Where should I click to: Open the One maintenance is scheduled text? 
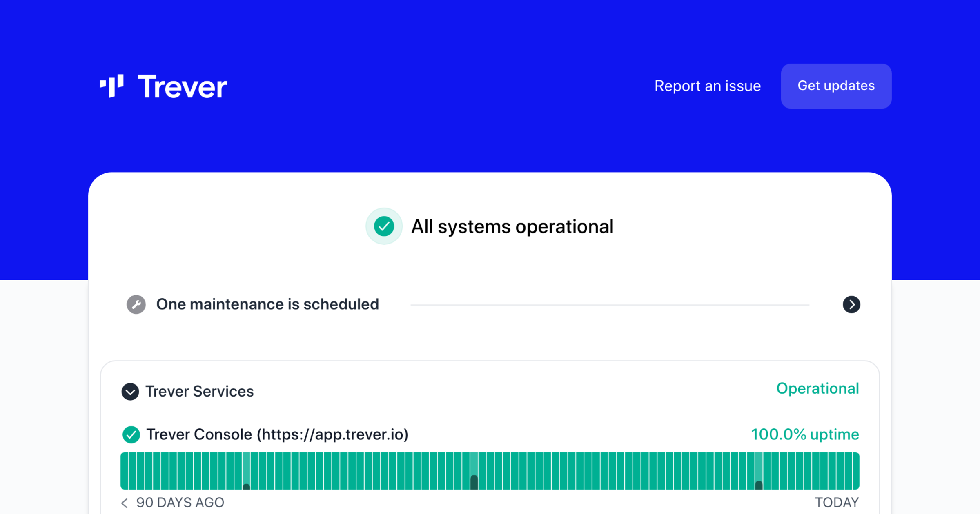pos(267,304)
